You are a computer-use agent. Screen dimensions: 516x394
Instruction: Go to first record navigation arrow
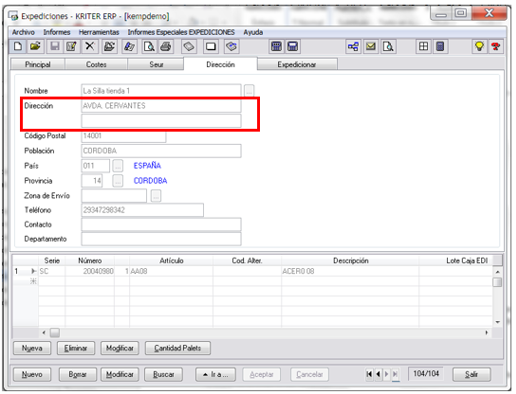tap(369, 374)
